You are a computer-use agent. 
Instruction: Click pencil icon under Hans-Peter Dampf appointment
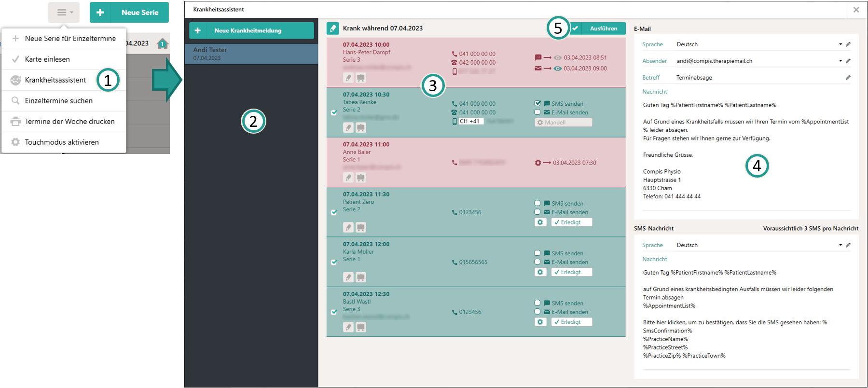point(348,78)
